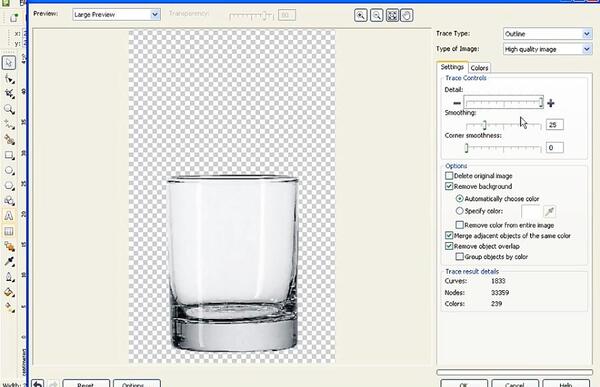Click the Corner smoothness value field
The width and height of the screenshot is (600, 387).
554,148
